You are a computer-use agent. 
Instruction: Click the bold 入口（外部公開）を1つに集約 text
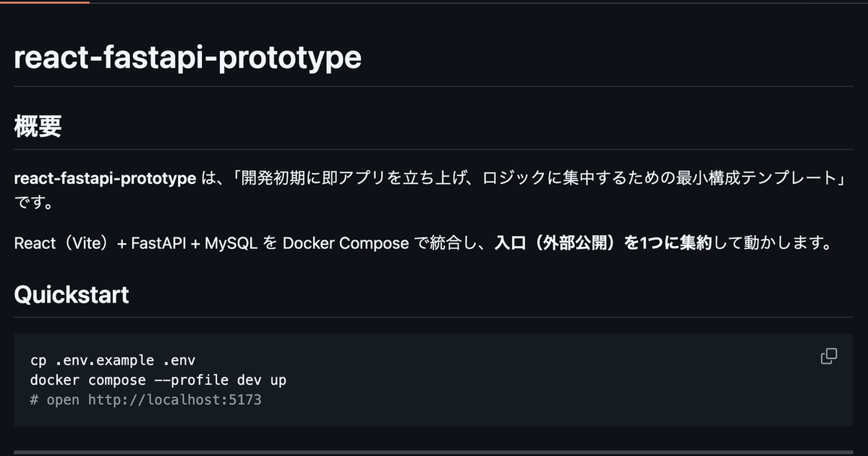tap(604, 243)
